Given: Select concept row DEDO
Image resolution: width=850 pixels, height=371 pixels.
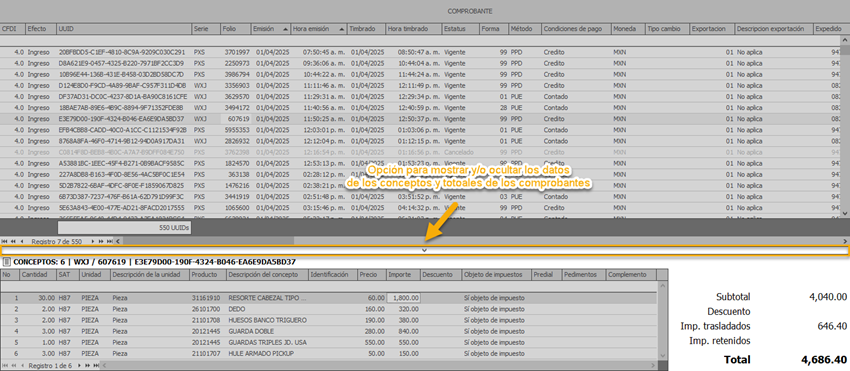Looking at the screenshot, I should pos(328,309).
